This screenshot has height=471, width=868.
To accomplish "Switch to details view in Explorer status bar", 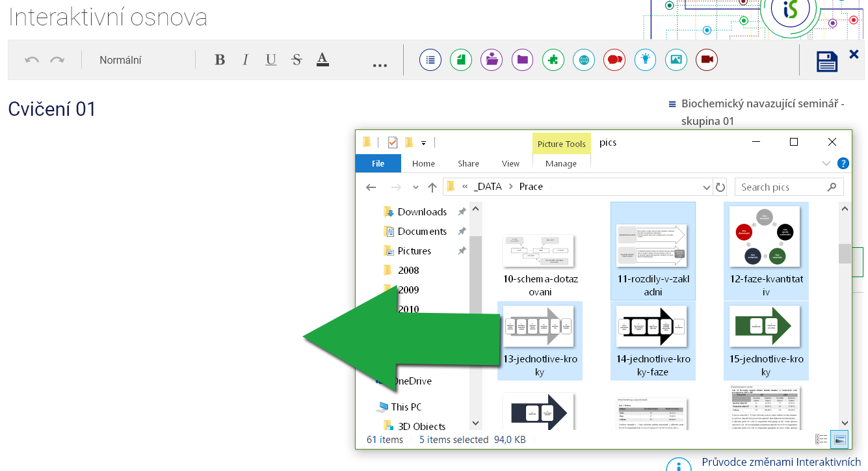I will pyautogui.click(x=821, y=440).
